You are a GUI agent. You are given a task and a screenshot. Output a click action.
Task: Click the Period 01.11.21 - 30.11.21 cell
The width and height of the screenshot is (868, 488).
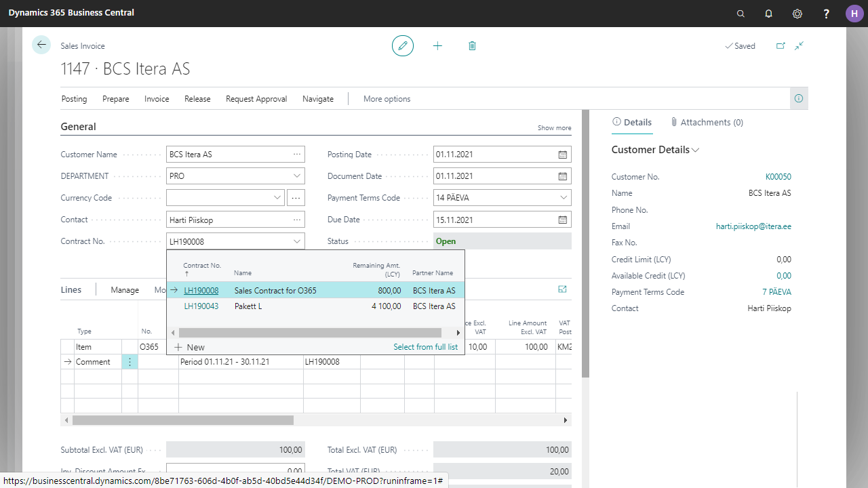pyautogui.click(x=241, y=362)
